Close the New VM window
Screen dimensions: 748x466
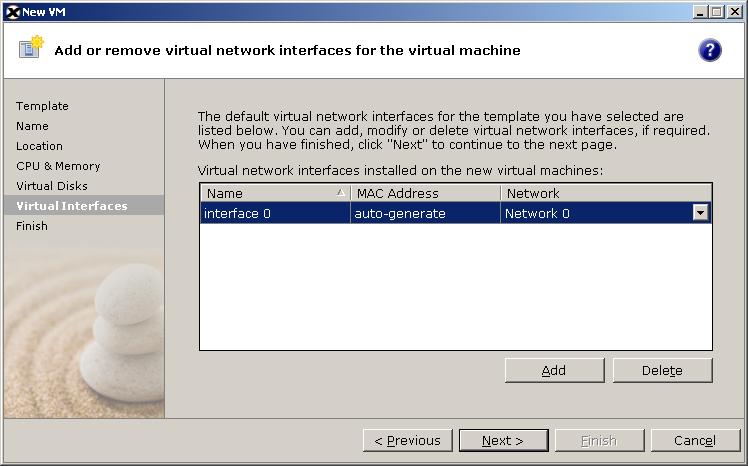click(x=735, y=12)
